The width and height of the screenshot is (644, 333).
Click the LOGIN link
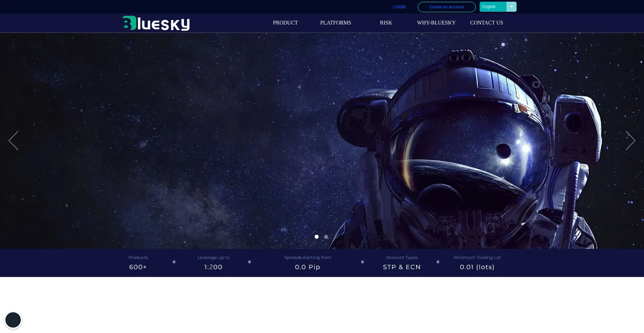pyautogui.click(x=399, y=7)
